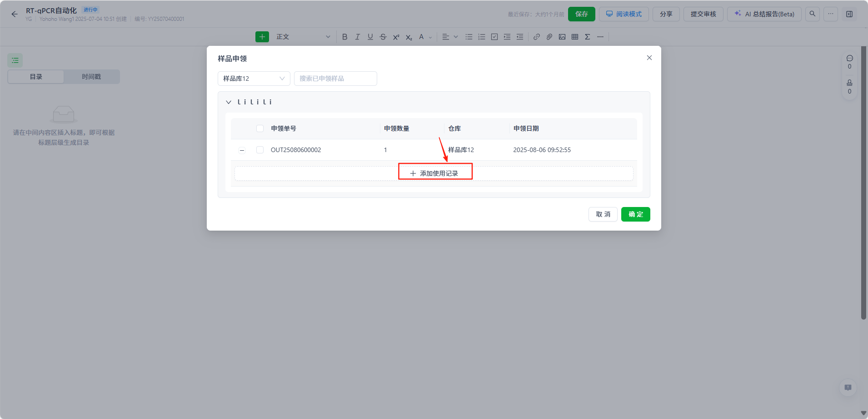Open the 样品库12 warehouse dropdown

click(254, 79)
